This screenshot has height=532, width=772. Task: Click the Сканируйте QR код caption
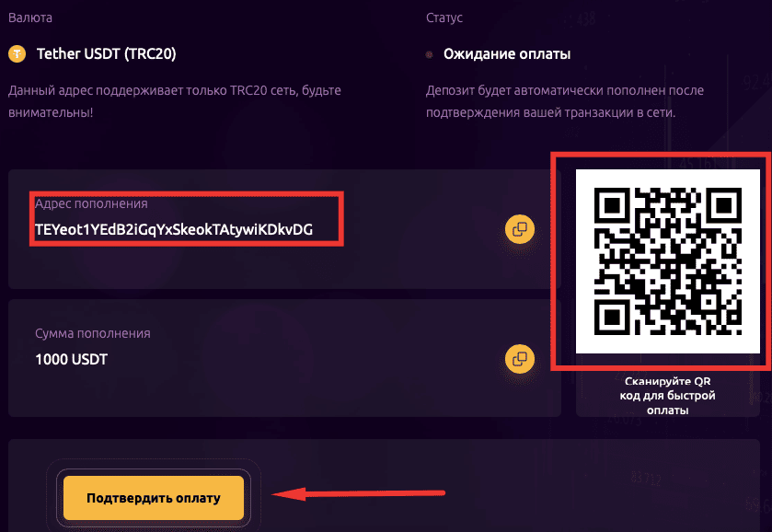click(668, 396)
